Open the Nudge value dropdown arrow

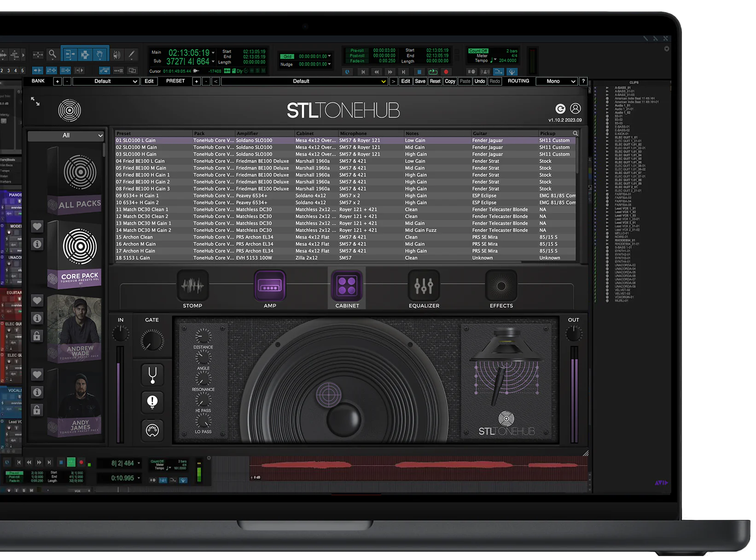pos(329,64)
